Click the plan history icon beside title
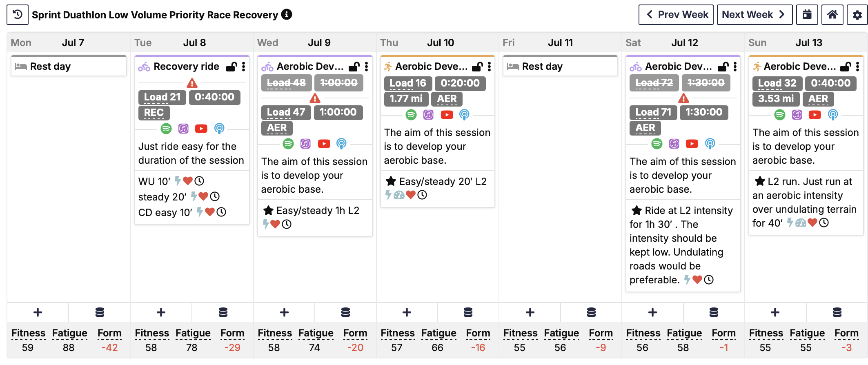 (x=18, y=15)
